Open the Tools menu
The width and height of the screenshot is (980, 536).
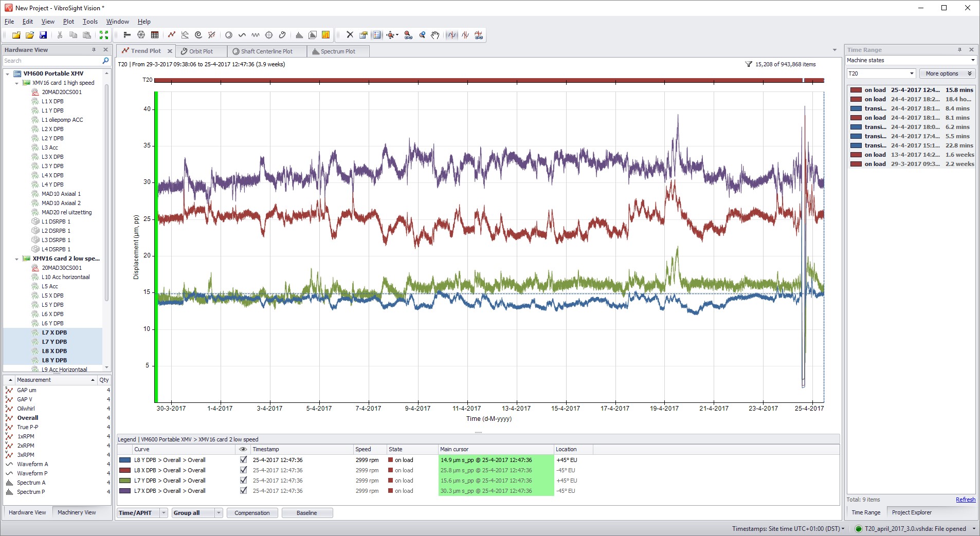(x=90, y=21)
